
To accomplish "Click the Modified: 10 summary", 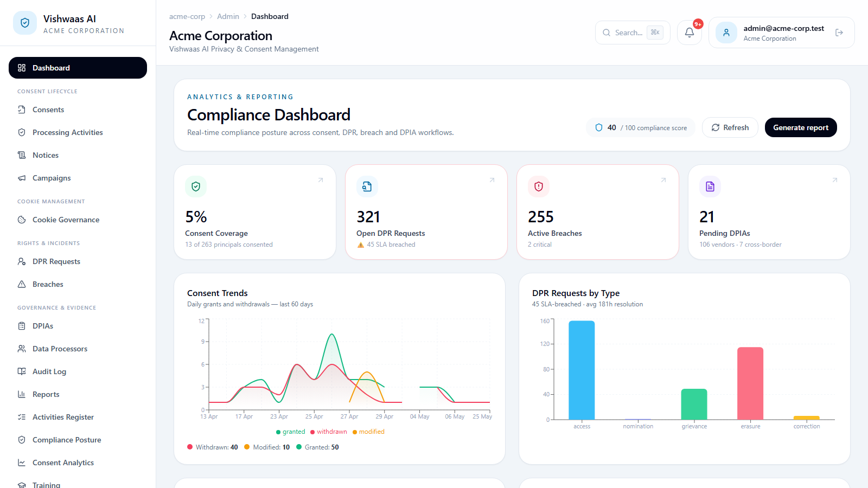I will click(x=267, y=447).
